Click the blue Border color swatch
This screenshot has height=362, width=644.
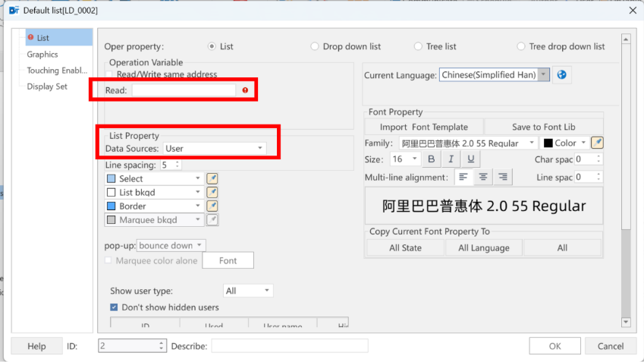(111, 206)
